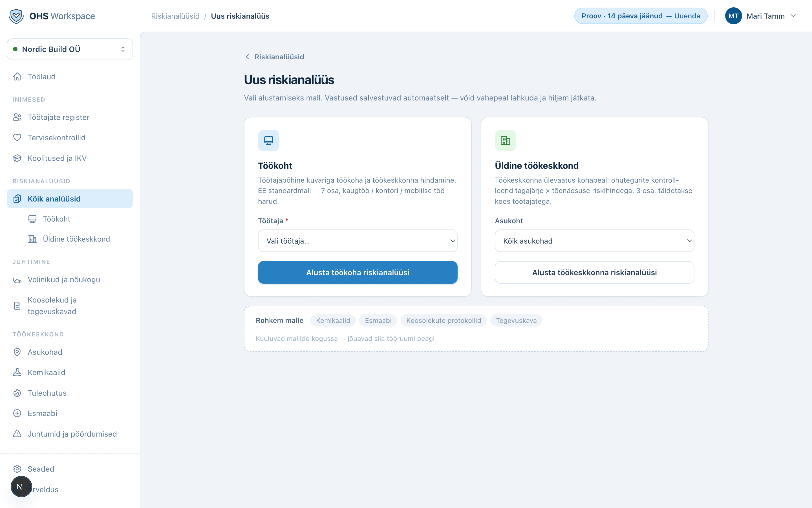Viewport: 812px width, 508px height.
Task: Click the Töötajate register people icon
Action: coord(17,117)
